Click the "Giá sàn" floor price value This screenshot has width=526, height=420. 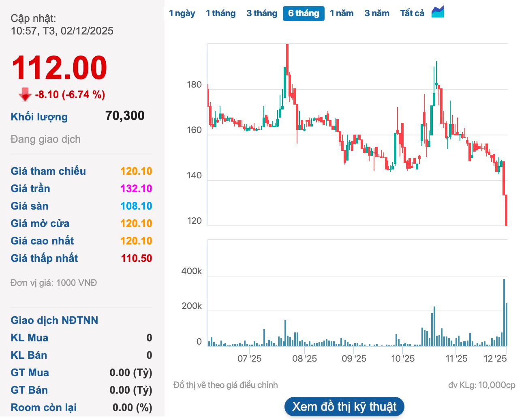[137, 206]
